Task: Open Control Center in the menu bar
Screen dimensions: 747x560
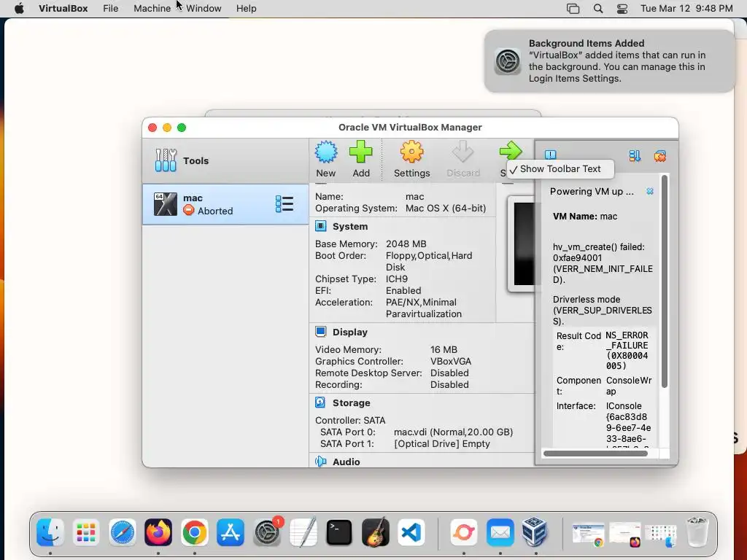Action: [622, 8]
